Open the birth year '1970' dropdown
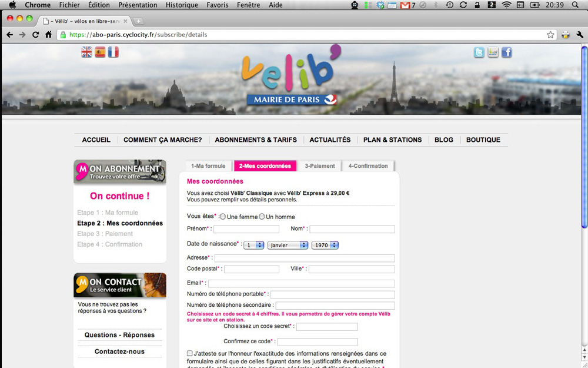Viewport: 588px width, 368px height. [x=325, y=245]
